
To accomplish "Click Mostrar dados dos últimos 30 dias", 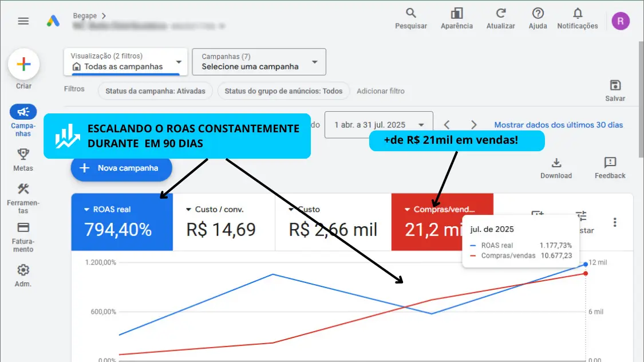I will coord(558,125).
